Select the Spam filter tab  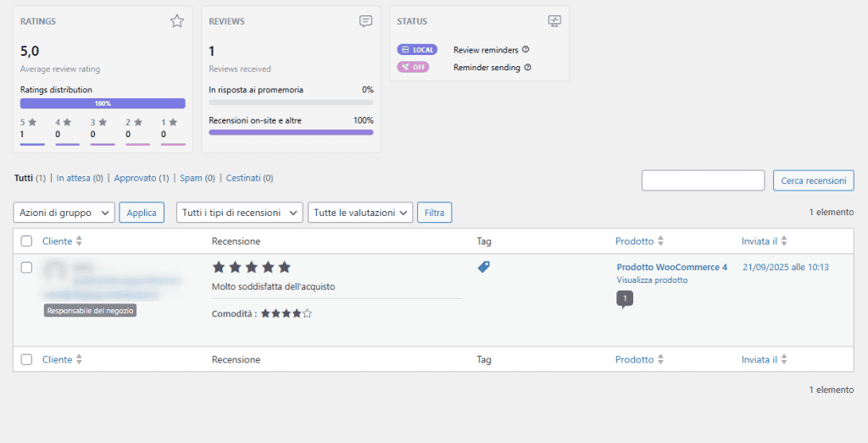(198, 178)
